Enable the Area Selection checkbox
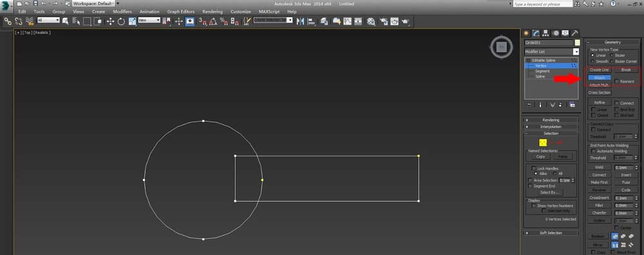The image size is (644, 255). (x=530, y=180)
